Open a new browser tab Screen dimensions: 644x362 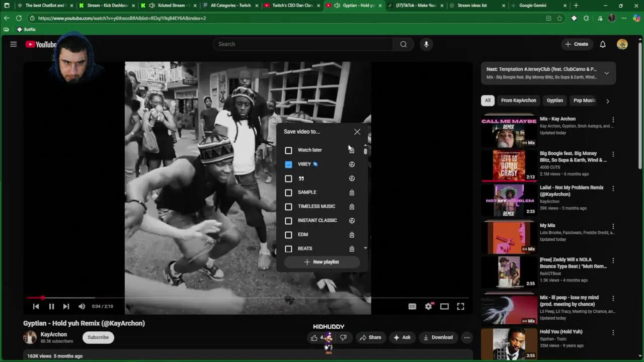(x=576, y=6)
